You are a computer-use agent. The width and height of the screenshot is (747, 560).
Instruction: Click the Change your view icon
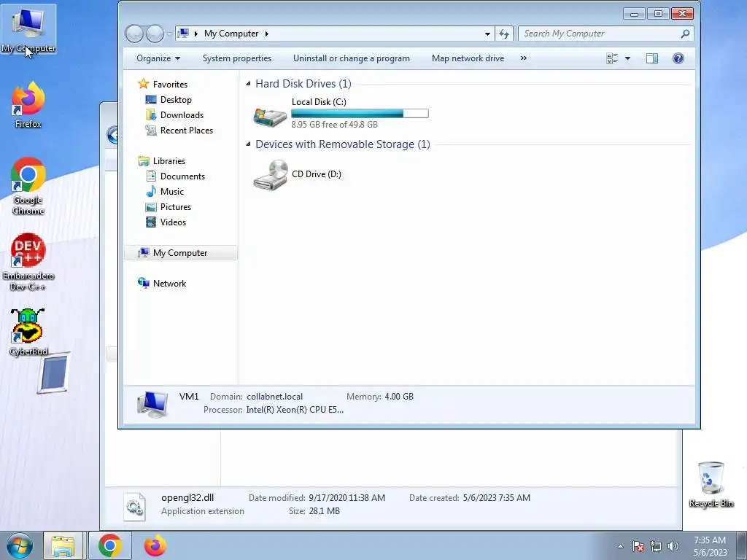(x=612, y=58)
